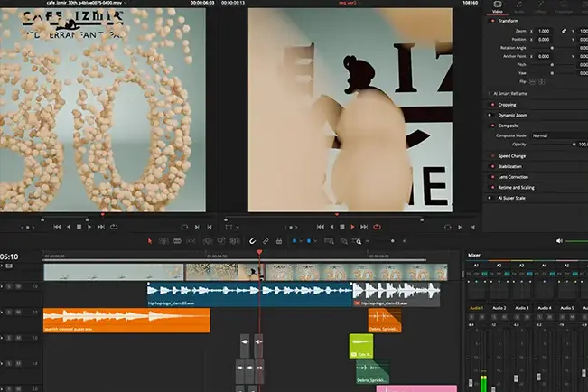Toggle the Position Lock padlock icon
588x392 pixels.
click(x=279, y=241)
